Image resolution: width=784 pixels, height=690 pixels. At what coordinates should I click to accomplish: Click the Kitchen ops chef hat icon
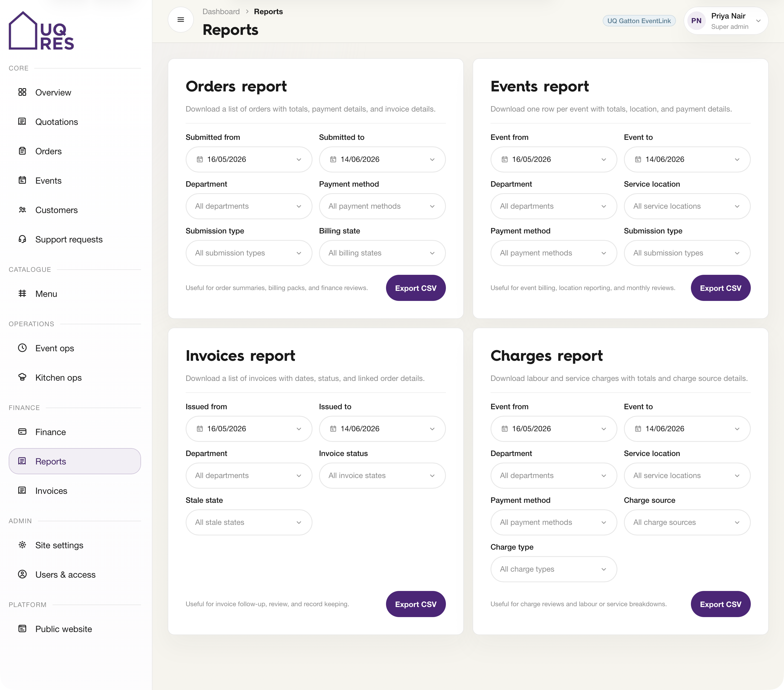coord(22,377)
